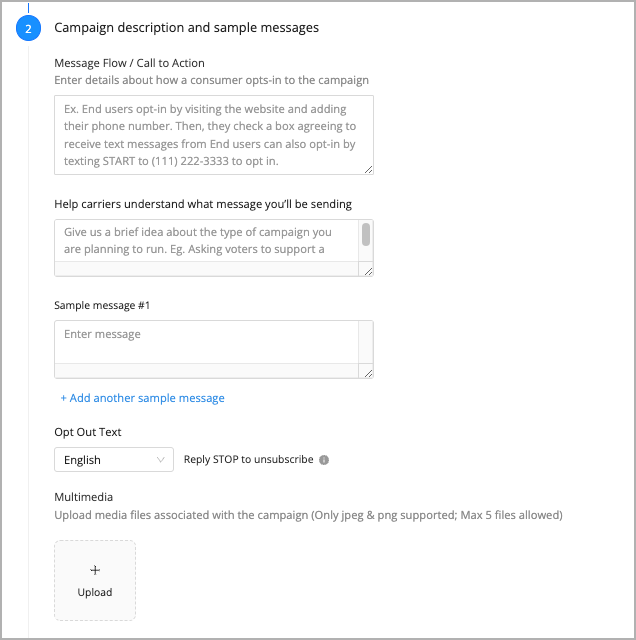This screenshot has width=636, height=640.
Task: Click the Upload label text
Action: pyautogui.click(x=95, y=592)
